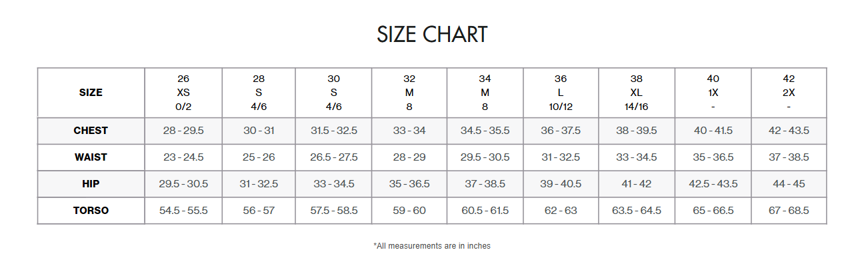Click the CHEST row label
868x262 pixels.
[x=91, y=131]
